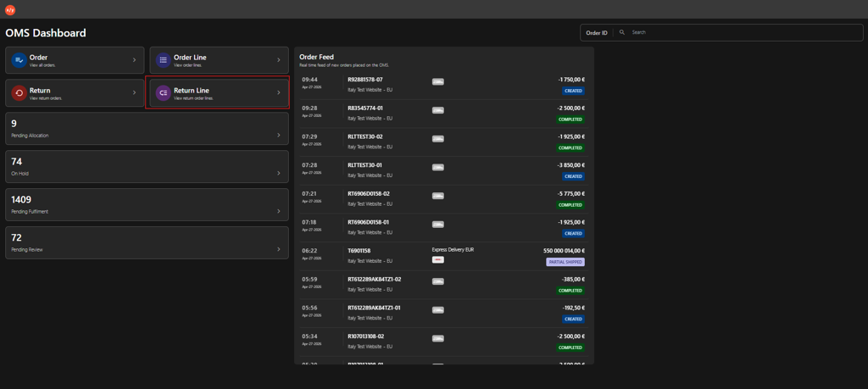Screen dimensions: 868x389
Task: Click PARTIAL SHIPPED badge on T6901158 row
Action: 565,262
